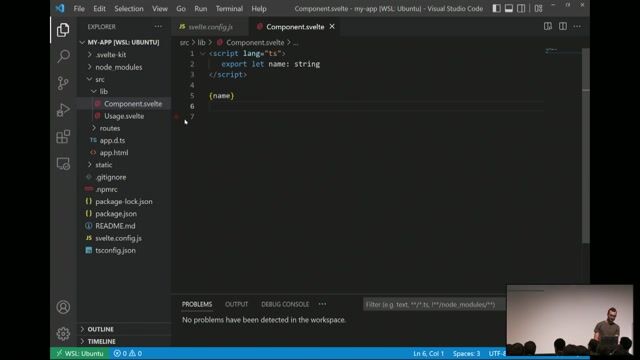Open the Extensions view icon

63,137
